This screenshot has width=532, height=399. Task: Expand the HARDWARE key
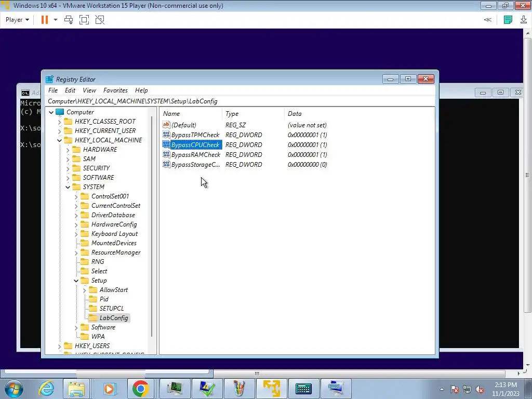pos(68,150)
